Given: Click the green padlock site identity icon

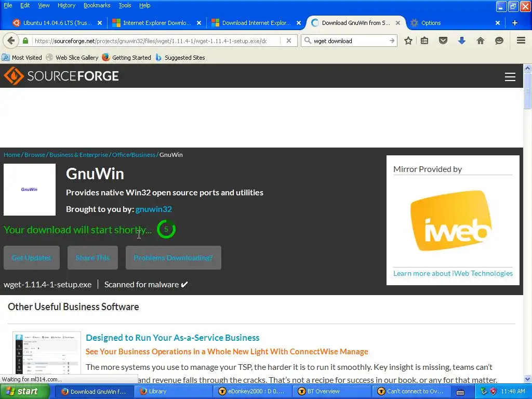Looking at the screenshot, I should 25,41.
